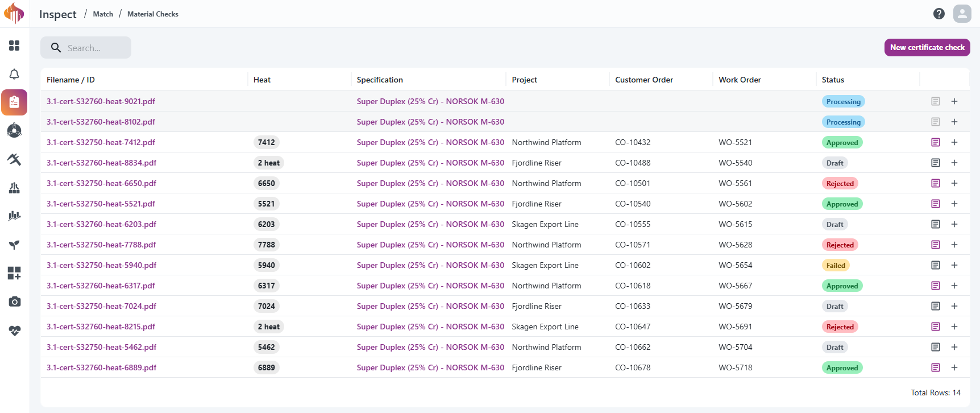Go to Match breadcrumb
Screen dimensions: 980x413
coord(103,14)
